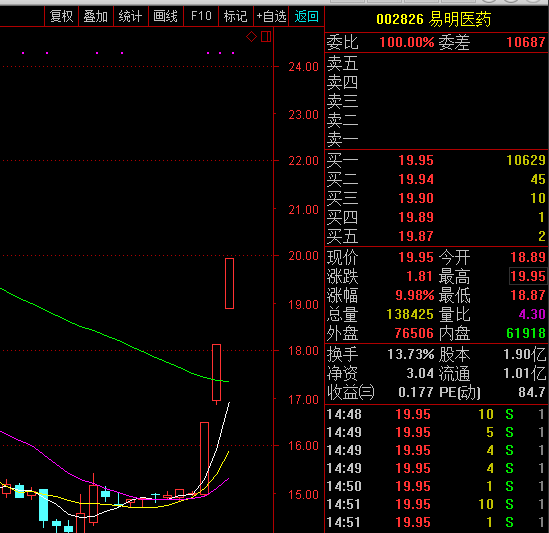Select the 统计 statistics button
The width and height of the screenshot is (549, 533).
[131, 16]
